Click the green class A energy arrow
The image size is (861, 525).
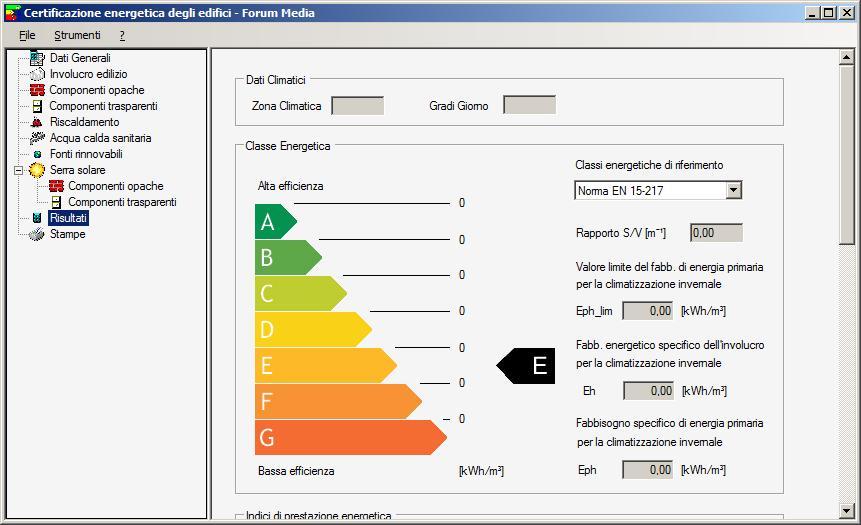tap(274, 222)
